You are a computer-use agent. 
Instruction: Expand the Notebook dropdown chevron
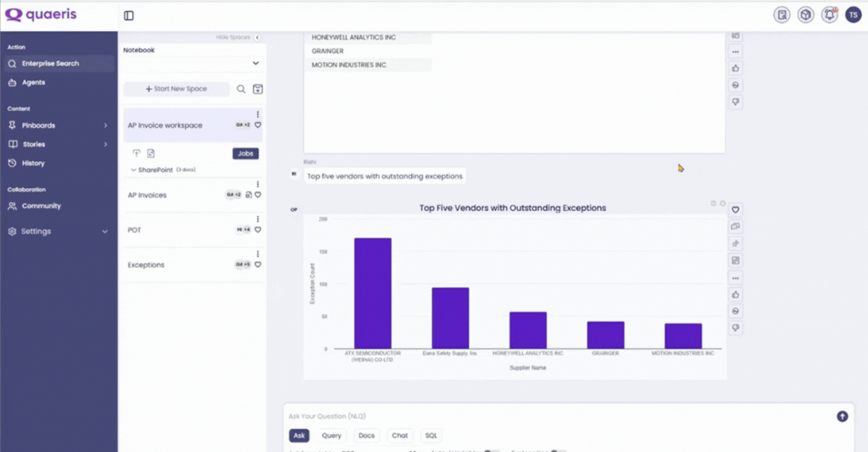255,63
